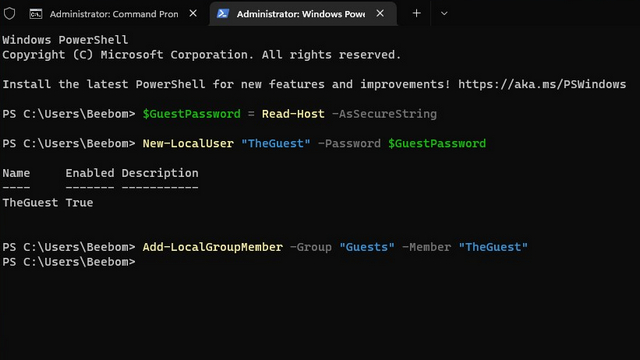640x360 pixels.
Task: Click the -AsSecureString parameter
Action: 384,114
